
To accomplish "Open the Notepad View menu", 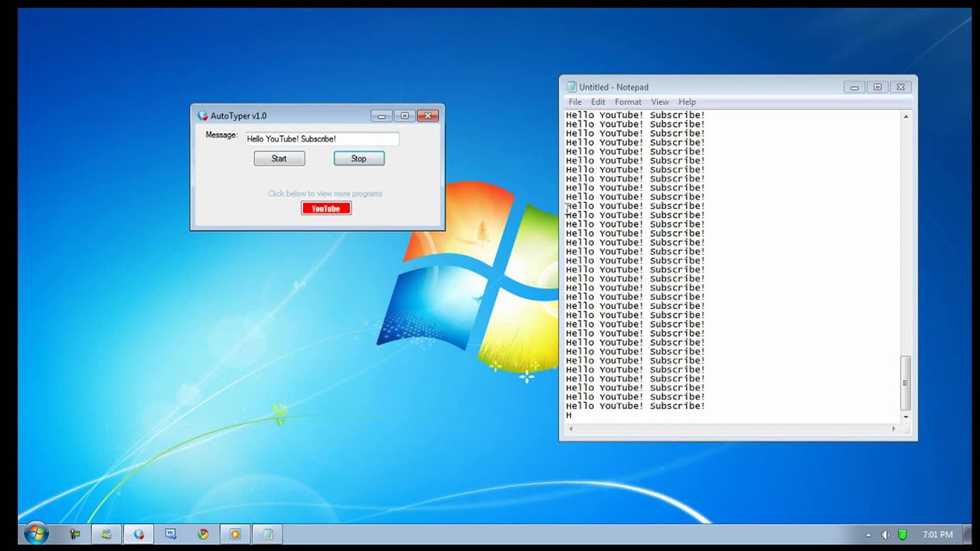I will (660, 102).
